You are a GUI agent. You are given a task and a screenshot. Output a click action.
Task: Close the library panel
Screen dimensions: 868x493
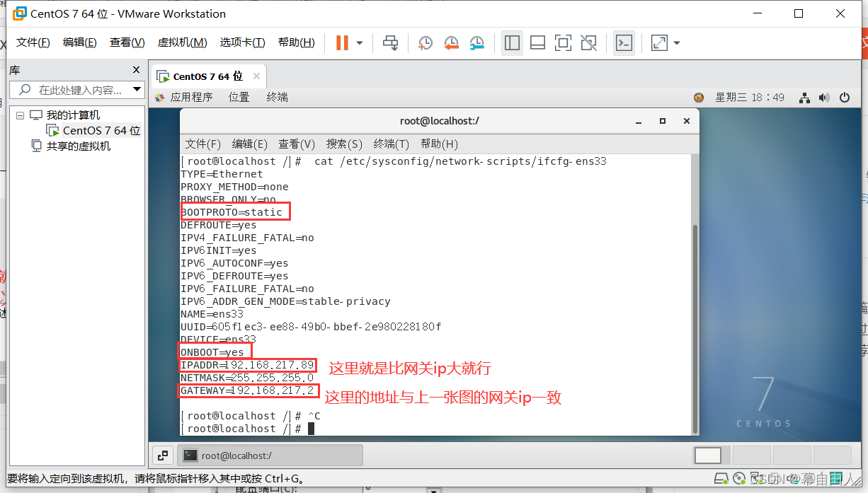pos(137,70)
